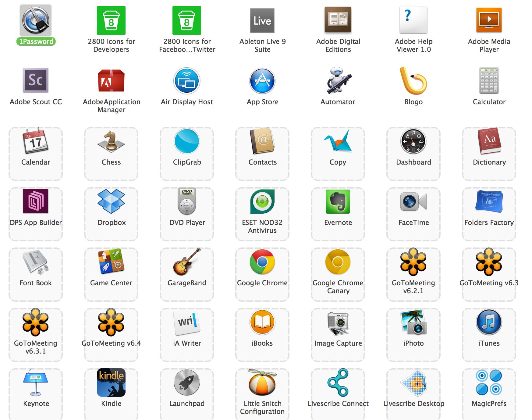The height and width of the screenshot is (420, 532).
Task: Open the DVD Player remote icon
Action: [187, 201]
